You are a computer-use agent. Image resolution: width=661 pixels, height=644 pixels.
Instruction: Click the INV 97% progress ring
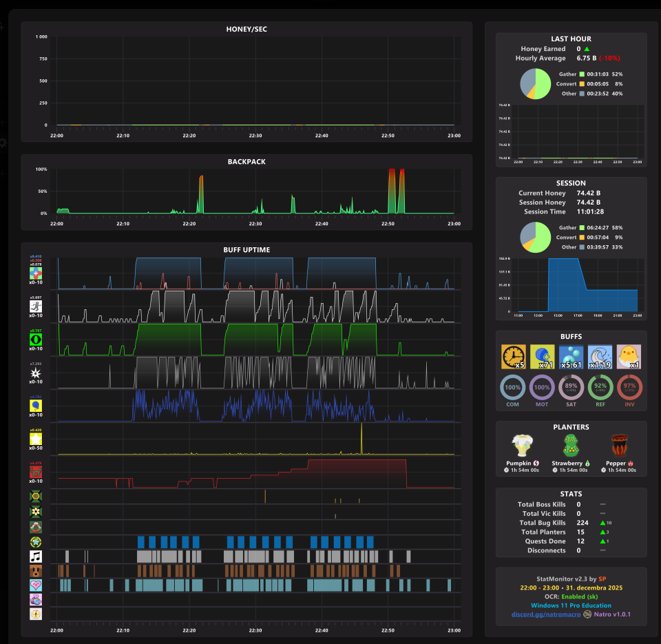pos(629,387)
